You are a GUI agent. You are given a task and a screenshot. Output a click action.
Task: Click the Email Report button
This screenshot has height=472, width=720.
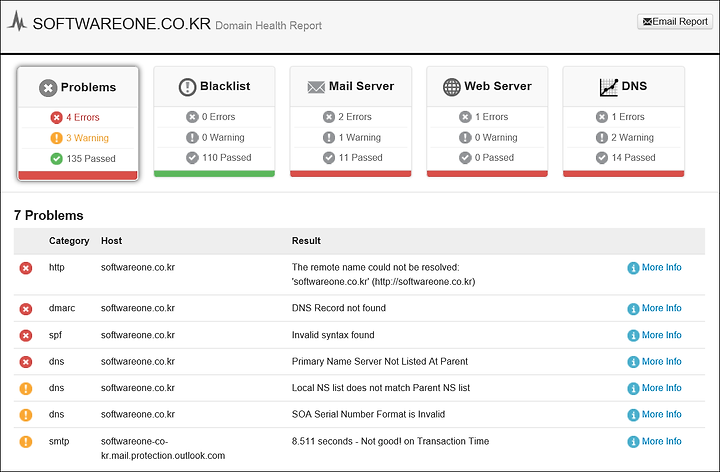tap(675, 22)
